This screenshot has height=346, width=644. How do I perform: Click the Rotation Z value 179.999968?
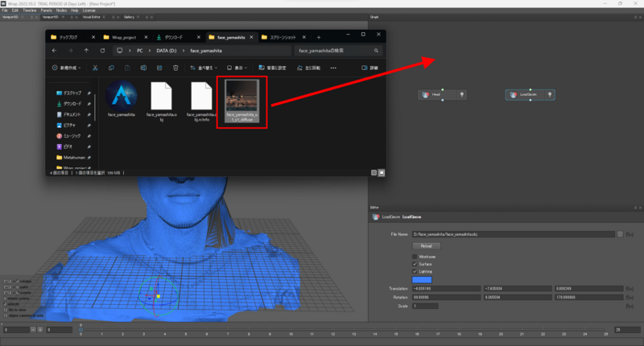[x=589, y=297]
